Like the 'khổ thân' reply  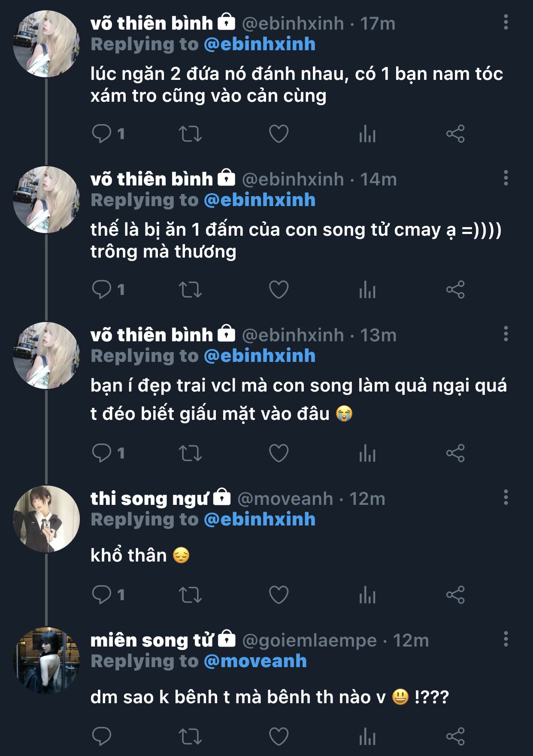(279, 595)
